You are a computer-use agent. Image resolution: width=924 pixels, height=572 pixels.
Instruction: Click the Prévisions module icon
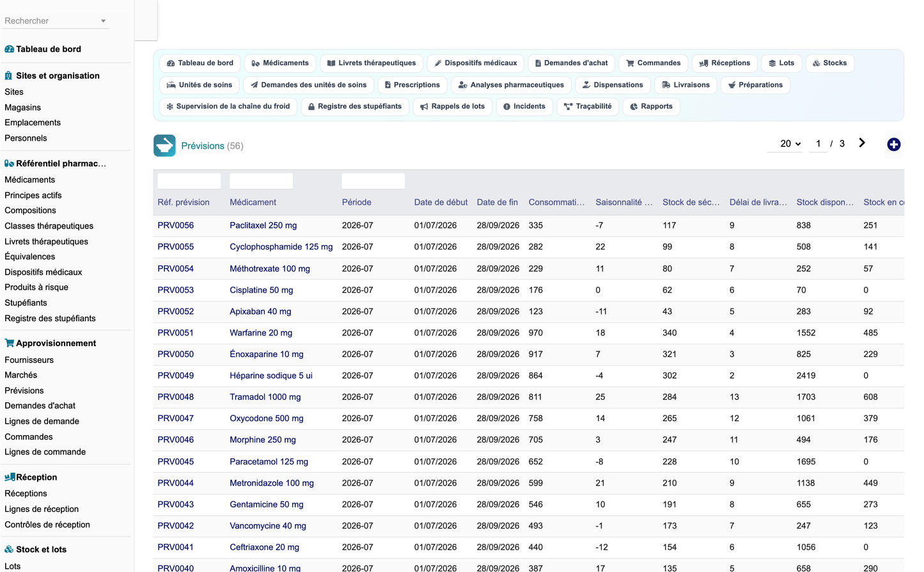[x=164, y=146]
